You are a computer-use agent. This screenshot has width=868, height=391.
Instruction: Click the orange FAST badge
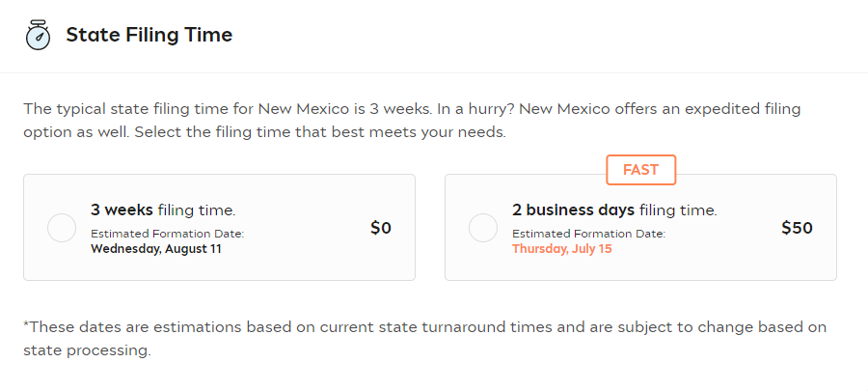[x=640, y=170]
